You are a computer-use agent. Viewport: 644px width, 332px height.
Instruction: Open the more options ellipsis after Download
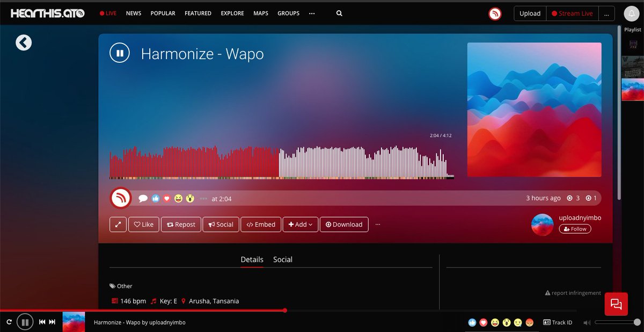[378, 225]
